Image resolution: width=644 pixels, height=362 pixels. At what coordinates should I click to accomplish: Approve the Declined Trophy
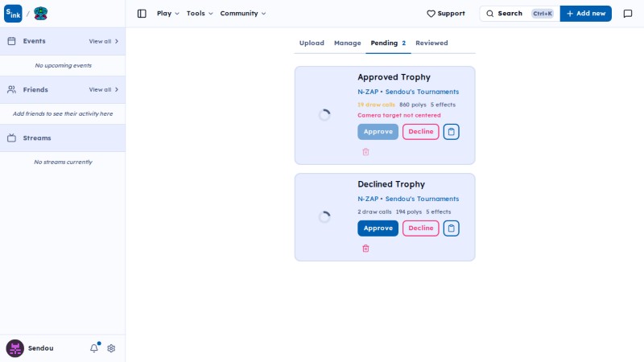click(x=378, y=228)
